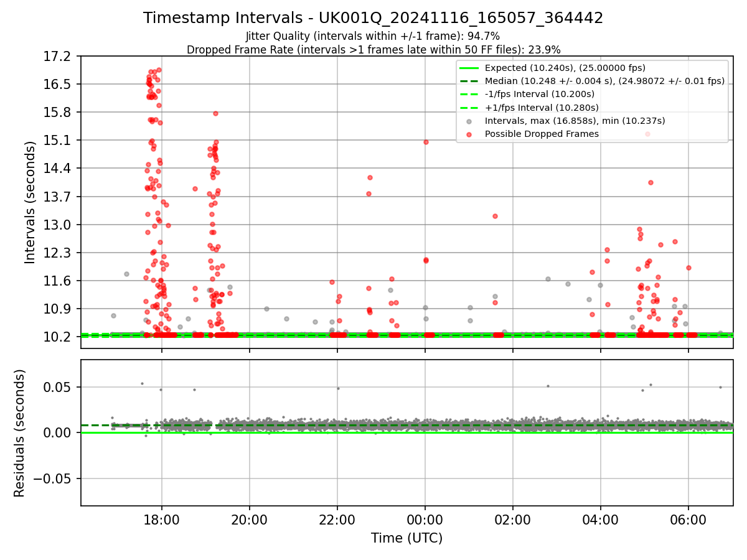This screenshot has width=747, height=560.
Task: Click the 'Time (UTC)' x-axis label
Action: coord(406,538)
